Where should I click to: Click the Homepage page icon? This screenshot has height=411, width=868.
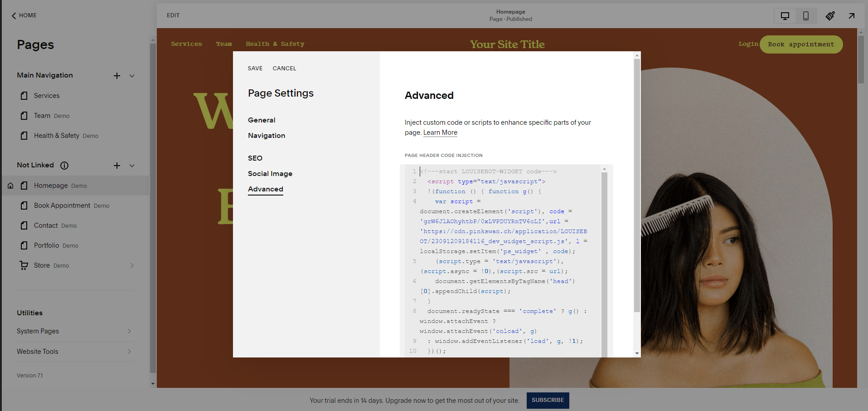(24, 186)
